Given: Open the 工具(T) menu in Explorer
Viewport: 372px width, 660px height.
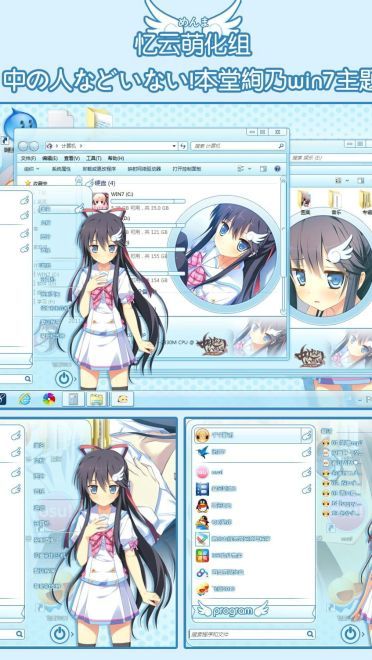Looking at the screenshot, I should coord(93,158).
